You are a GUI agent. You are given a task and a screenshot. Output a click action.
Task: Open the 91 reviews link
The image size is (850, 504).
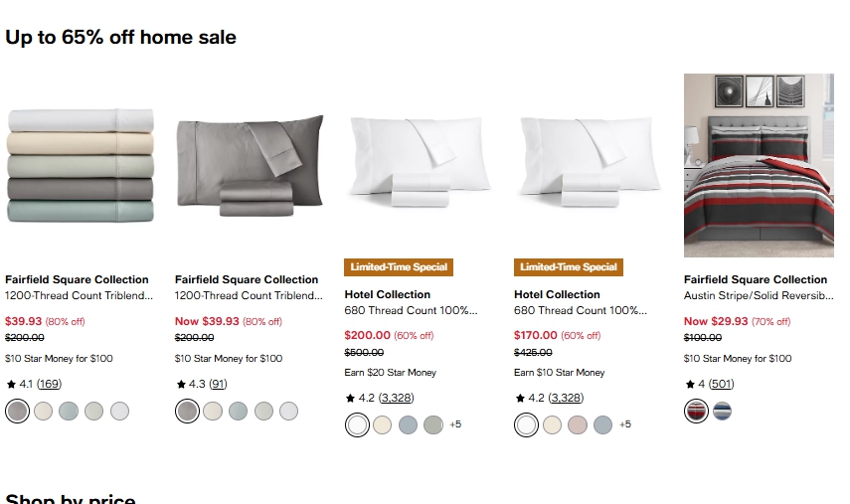[218, 384]
